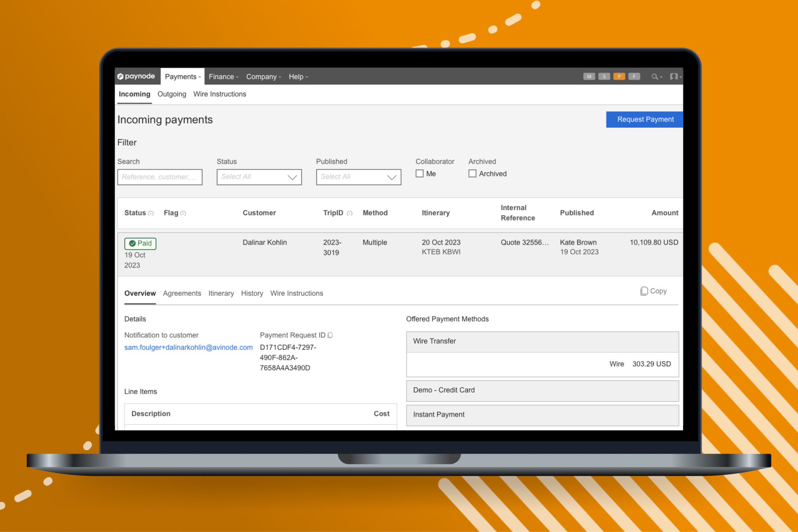The height and width of the screenshot is (532, 798).
Task: Toggle the Archived checkbox
Action: click(x=472, y=174)
